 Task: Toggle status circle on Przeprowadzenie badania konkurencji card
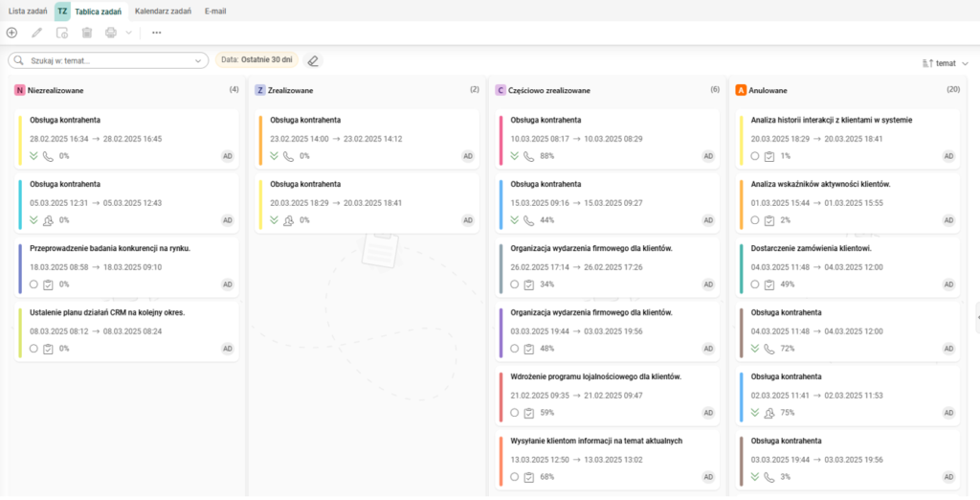(33, 284)
